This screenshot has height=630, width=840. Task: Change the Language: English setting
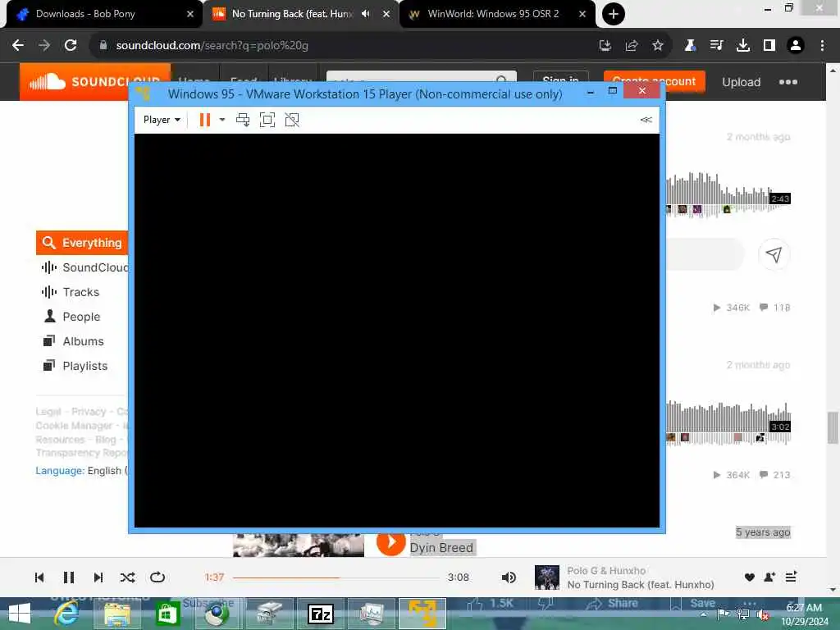(x=82, y=470)
